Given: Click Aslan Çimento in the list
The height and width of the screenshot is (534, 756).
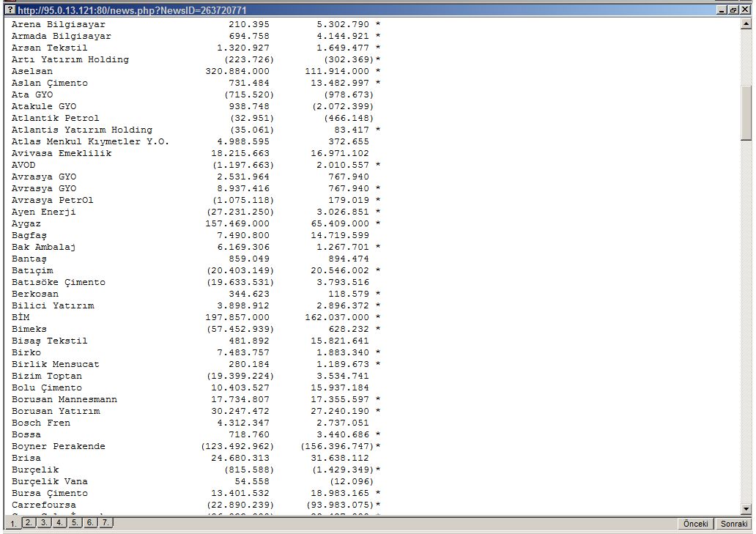Looking at the screenshot, I should 50,83.
